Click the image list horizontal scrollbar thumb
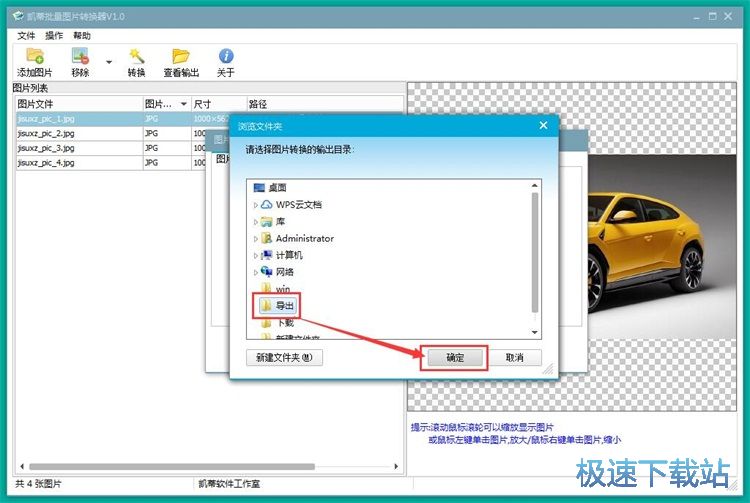 tap(172, 466)
